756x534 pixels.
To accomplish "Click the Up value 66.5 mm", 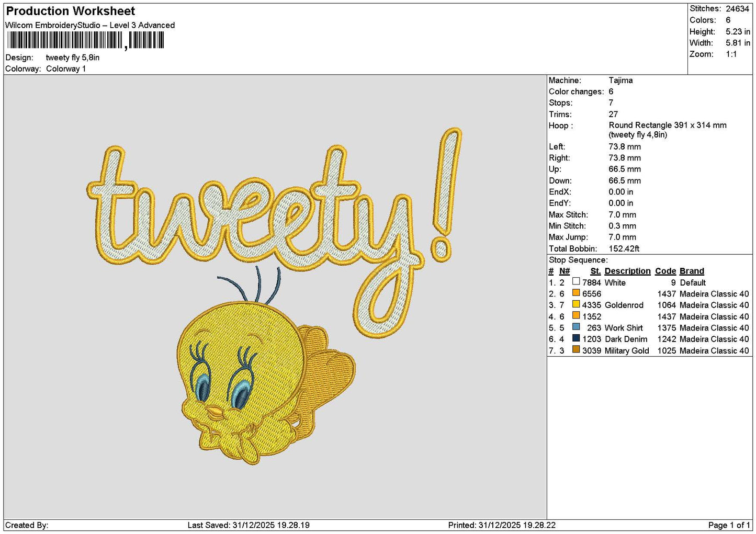I will 625,169.
